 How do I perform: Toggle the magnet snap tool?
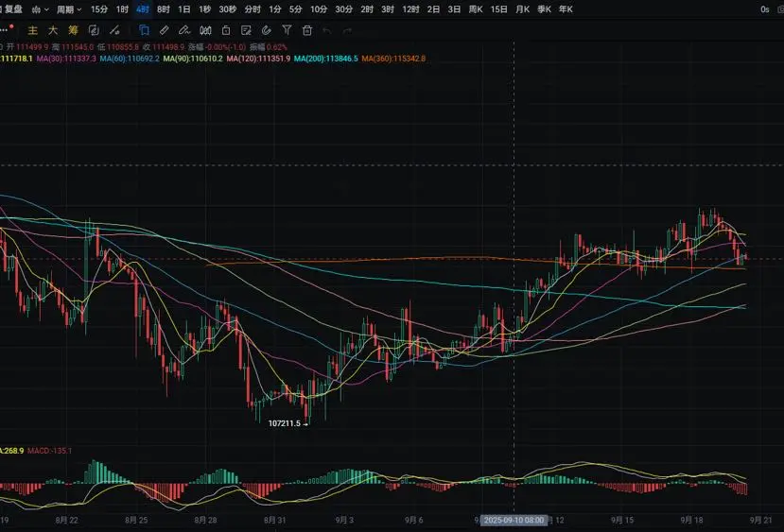click(x=267, y=30)
